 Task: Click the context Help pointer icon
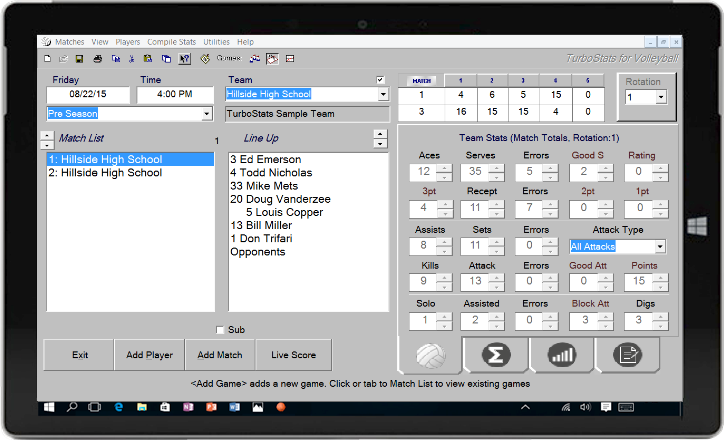[185, 59]
